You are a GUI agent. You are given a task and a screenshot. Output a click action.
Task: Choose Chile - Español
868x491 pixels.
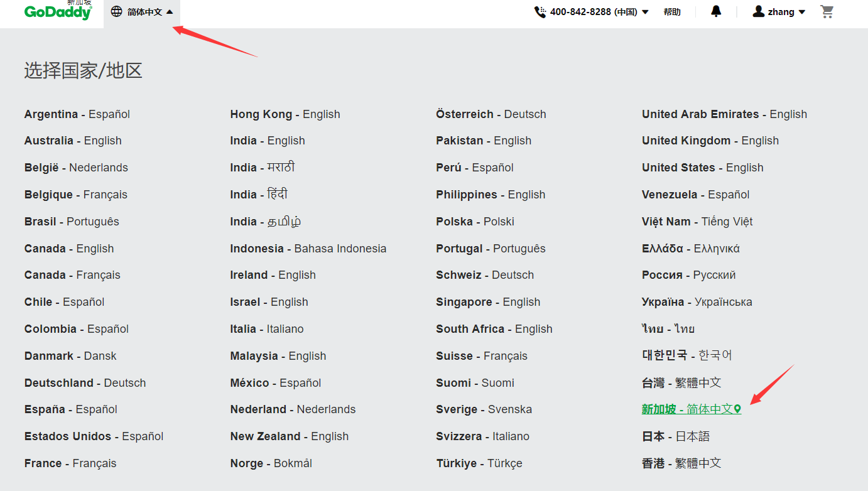(65, 302)
